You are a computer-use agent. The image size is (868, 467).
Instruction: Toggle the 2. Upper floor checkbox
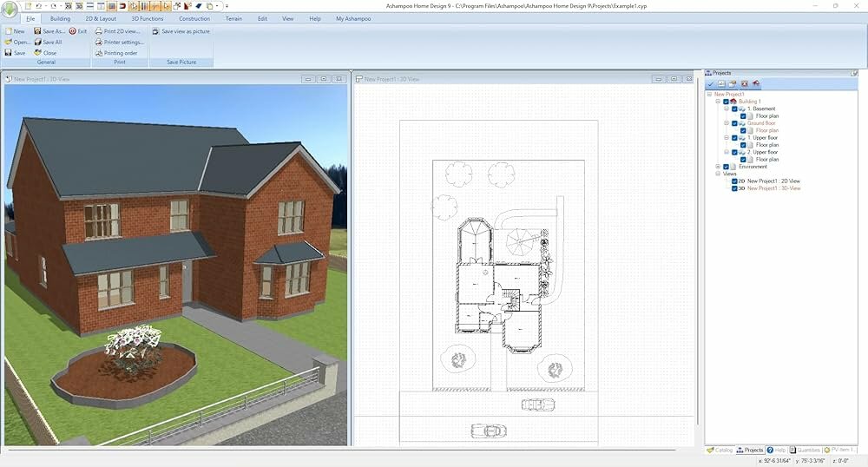[734, 152]
